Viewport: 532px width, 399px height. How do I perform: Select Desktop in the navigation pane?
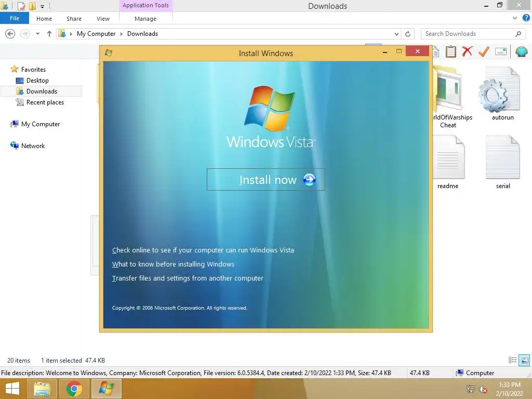[x=37, y=81]
